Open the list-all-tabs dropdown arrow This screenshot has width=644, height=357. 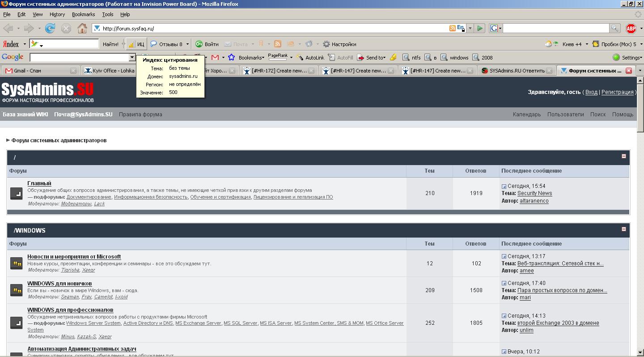click(640, 70)
